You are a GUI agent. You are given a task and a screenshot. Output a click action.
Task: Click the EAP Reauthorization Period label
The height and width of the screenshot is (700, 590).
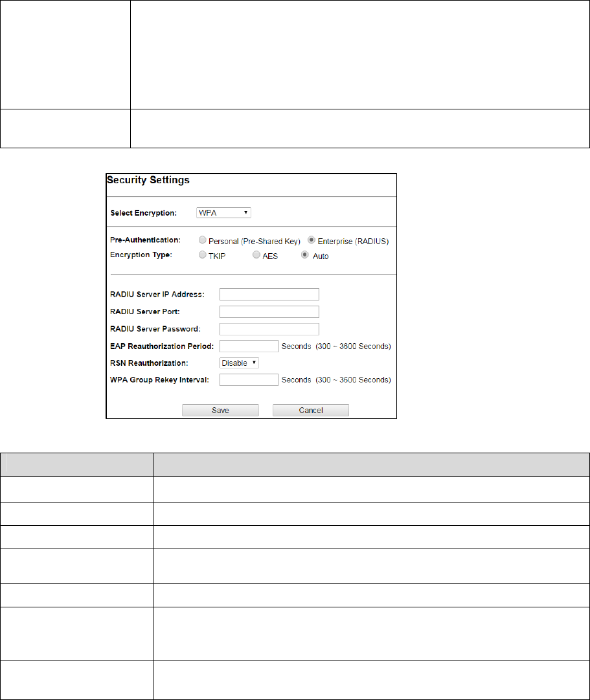pos(162,346)
